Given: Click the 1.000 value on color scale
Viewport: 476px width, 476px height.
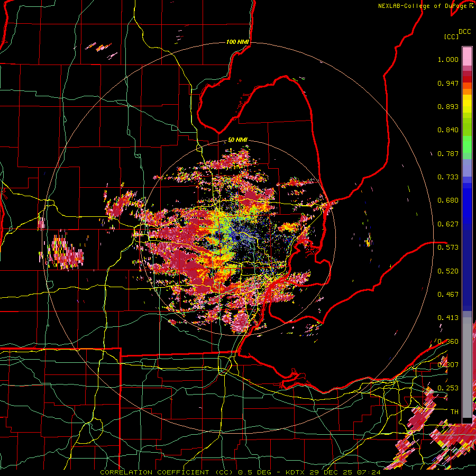Looking at the screenshot, I should [x=448, y=59].
